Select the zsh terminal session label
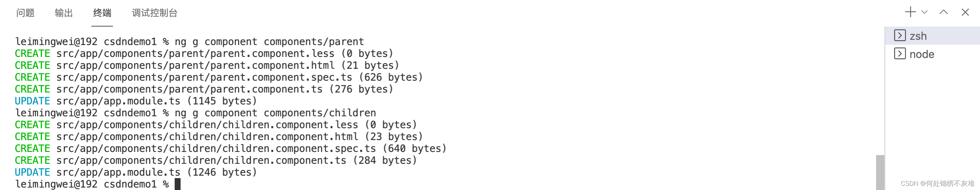Screen dimensions: 980x190 click(918, 36)
